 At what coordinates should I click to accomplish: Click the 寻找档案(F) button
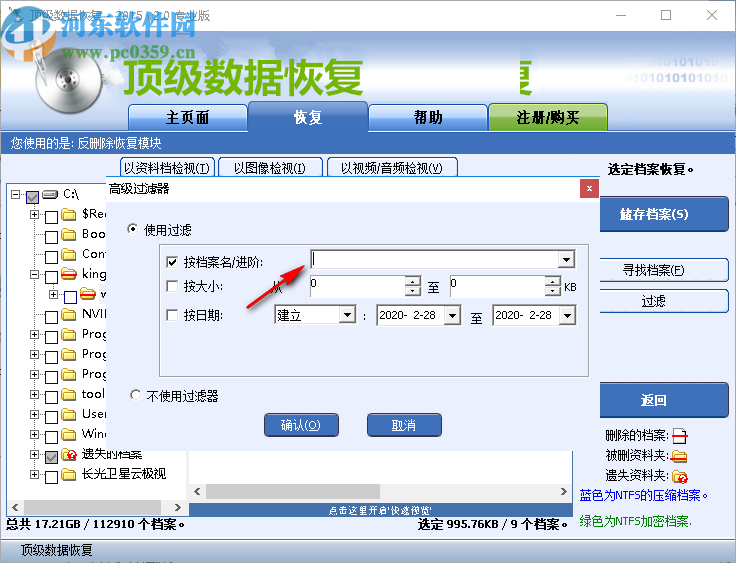click(x=664, y=270)
